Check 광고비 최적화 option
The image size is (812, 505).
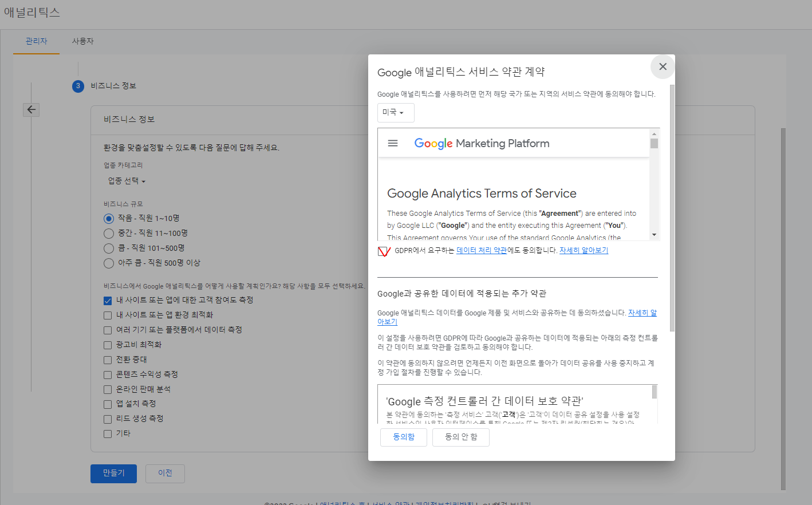108,345
